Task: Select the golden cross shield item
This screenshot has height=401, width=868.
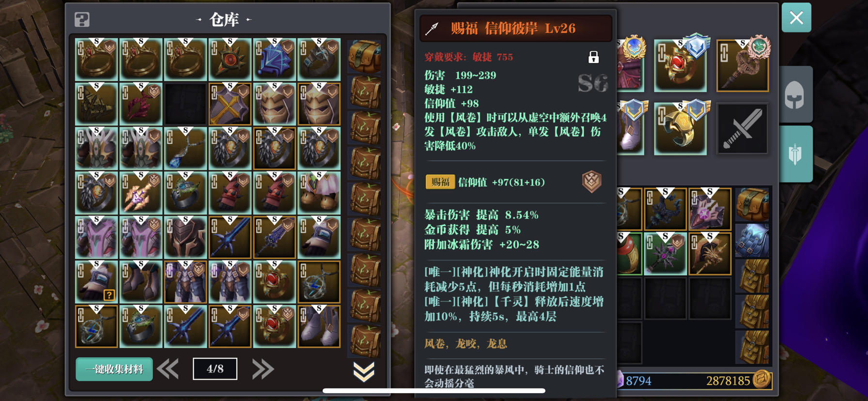Action: (x=230, y=104)
